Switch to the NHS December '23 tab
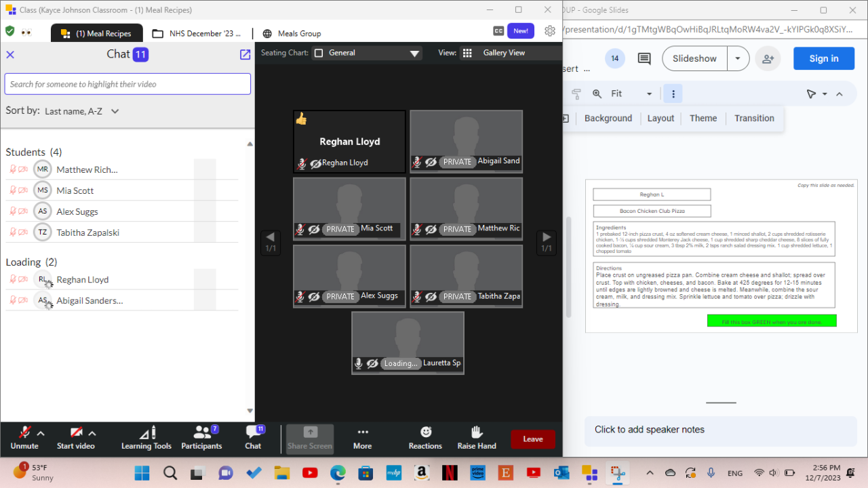868x488 pixels. [x=197, y=33]
